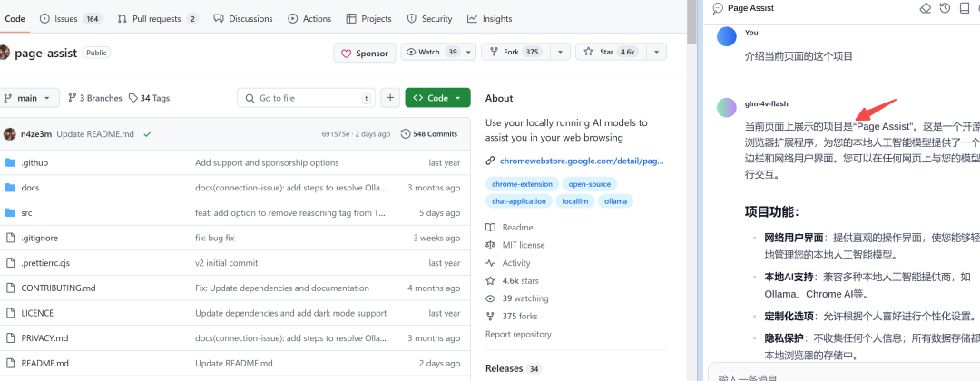Click the Sponsor button
The width and height of the screenshot is (980, 381).
click(x=364, y=53)
